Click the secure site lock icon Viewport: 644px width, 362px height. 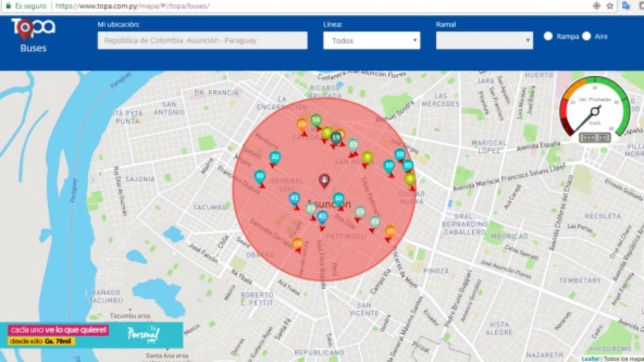point(8,6)
